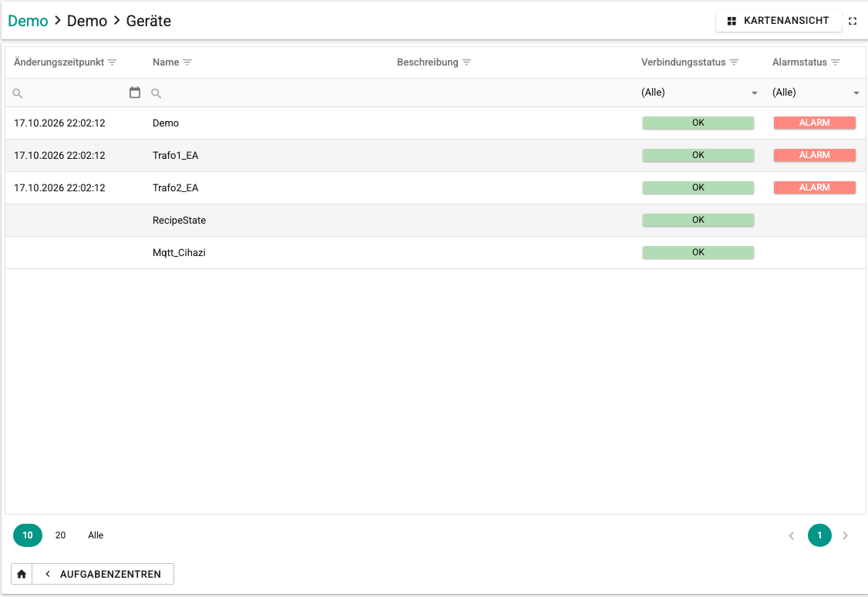Select 10 rows per page

point(28,535)
